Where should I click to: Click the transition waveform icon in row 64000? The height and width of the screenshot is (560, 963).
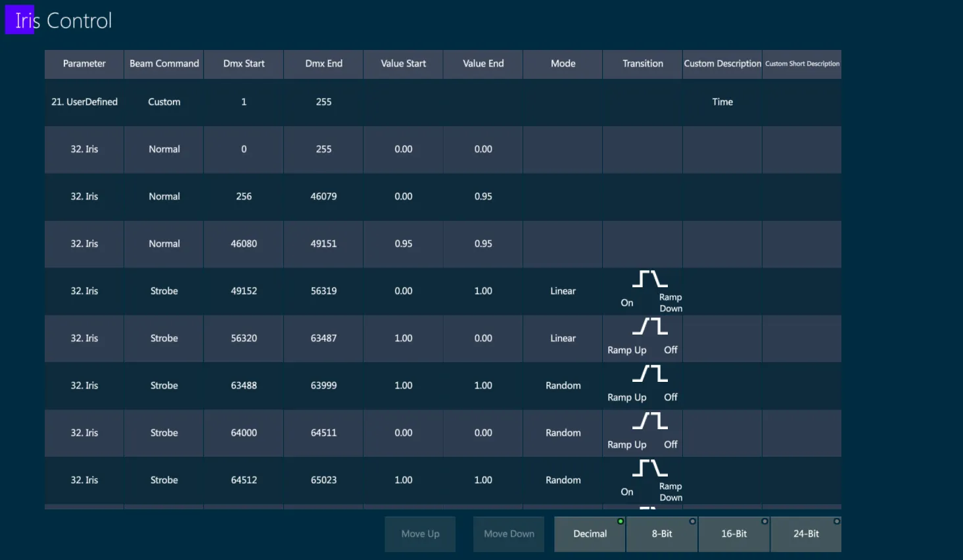(649, 421)
